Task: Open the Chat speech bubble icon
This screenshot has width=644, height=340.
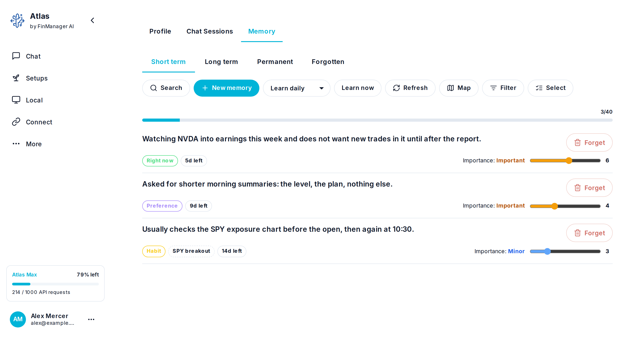Action: pos(16,56)
